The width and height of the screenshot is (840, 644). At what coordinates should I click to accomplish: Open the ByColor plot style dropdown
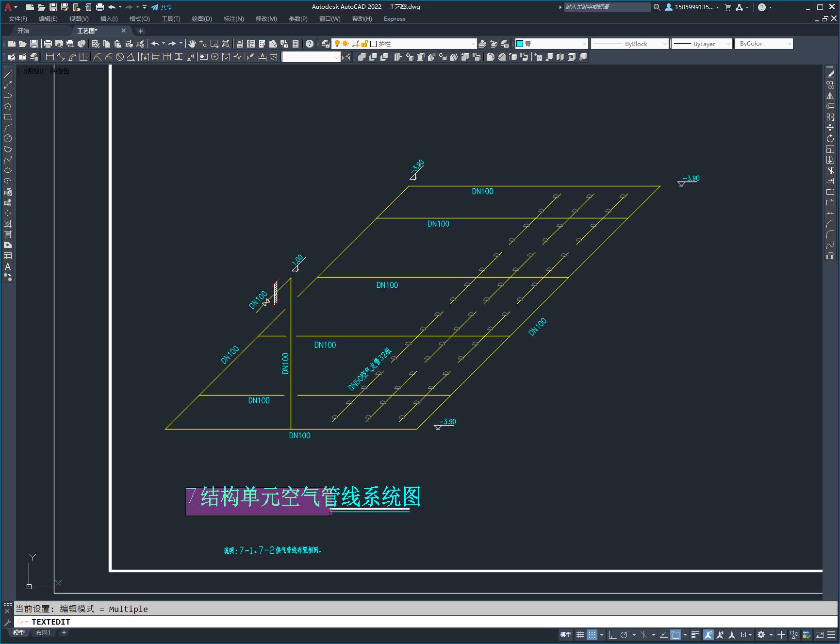point(764,44)
